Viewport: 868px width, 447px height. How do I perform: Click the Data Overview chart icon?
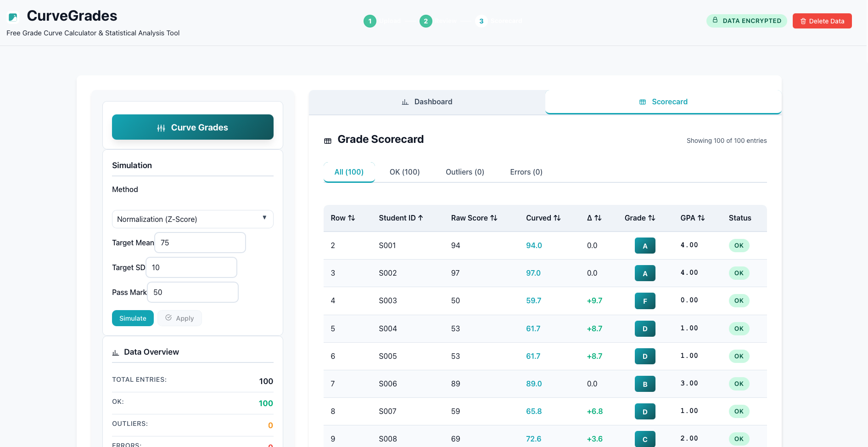tap(116, 352)
